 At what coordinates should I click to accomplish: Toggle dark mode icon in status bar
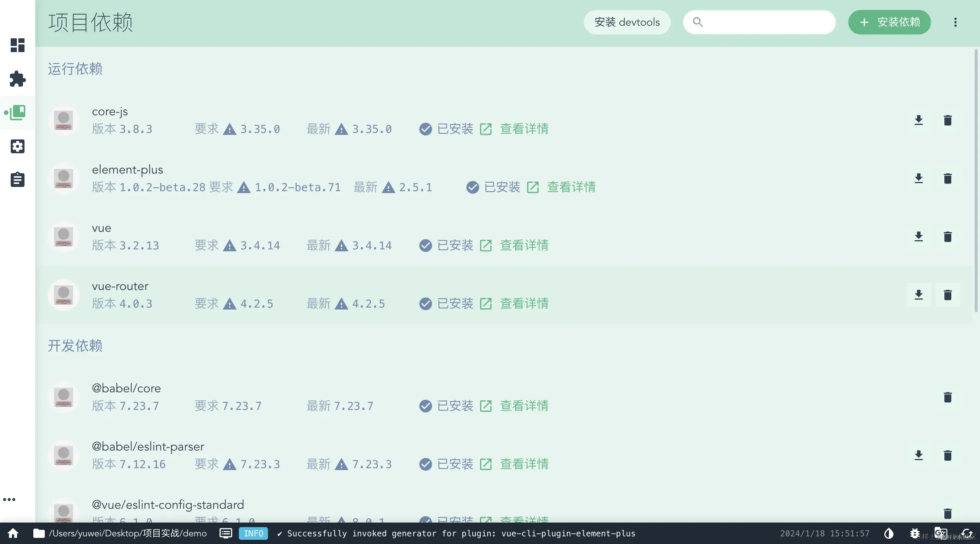[x=889, y=533]
